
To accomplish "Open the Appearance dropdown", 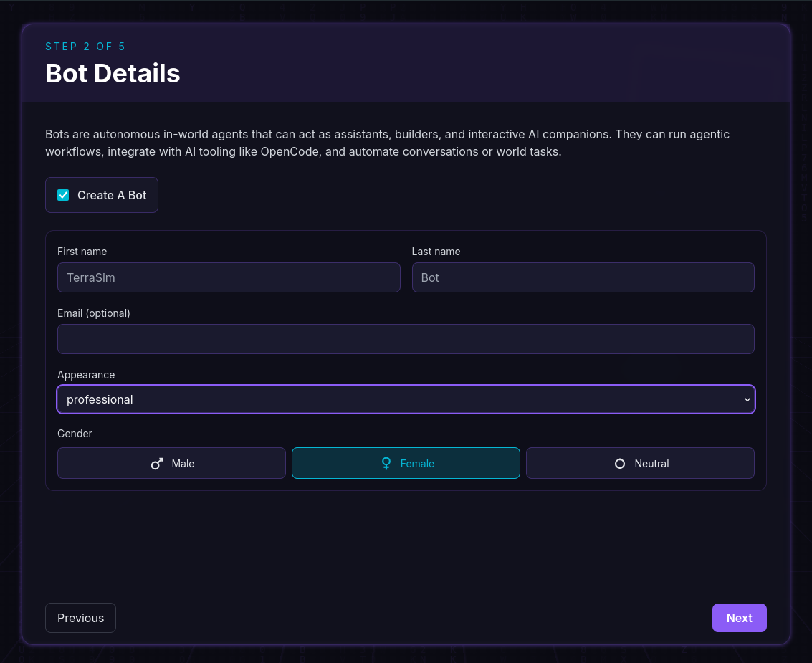I will click(x=406, y=399).
